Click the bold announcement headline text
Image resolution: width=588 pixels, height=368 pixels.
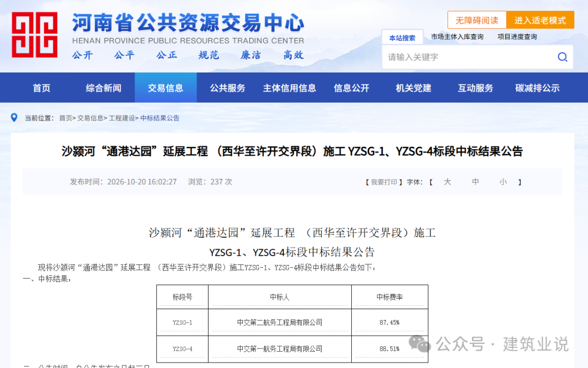pyautogui.click(x=292, y=152)
